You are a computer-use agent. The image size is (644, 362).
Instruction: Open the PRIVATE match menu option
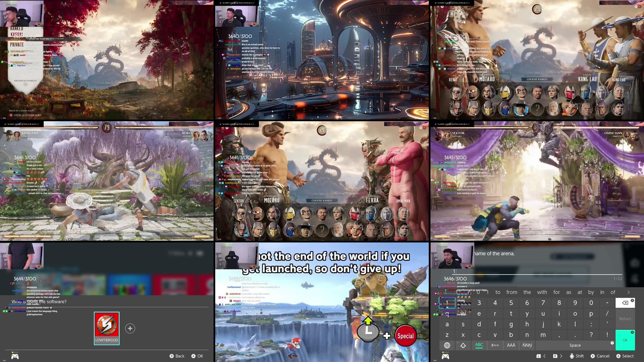[17, 44]
